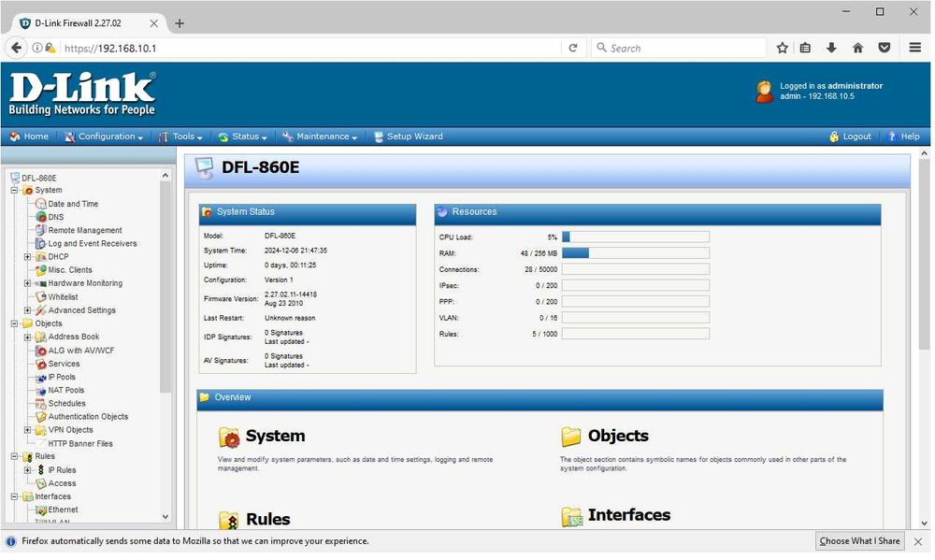The height and width of the screenshot is (560, 935).
Task: Click the ALG with AV/WCF icon
Action: tap(40, 352)
